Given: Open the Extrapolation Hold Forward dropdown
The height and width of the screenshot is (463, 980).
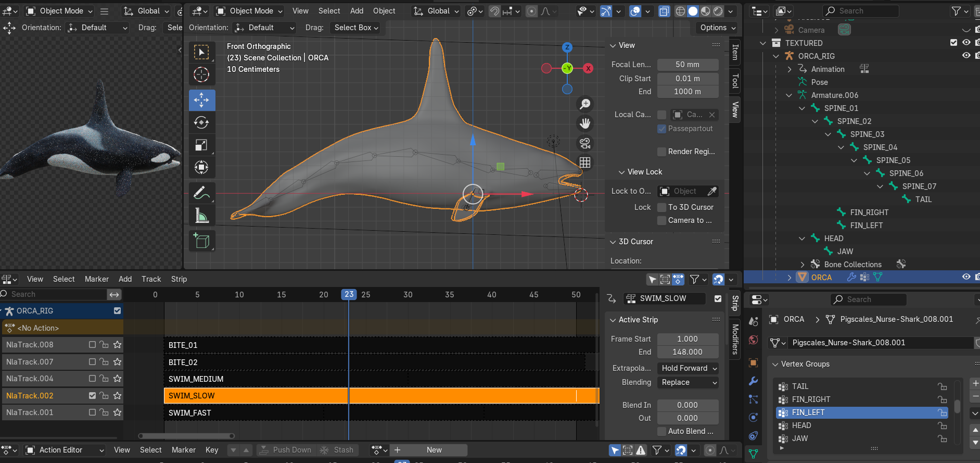Looking at the screenshot, I should pos(688,368).
